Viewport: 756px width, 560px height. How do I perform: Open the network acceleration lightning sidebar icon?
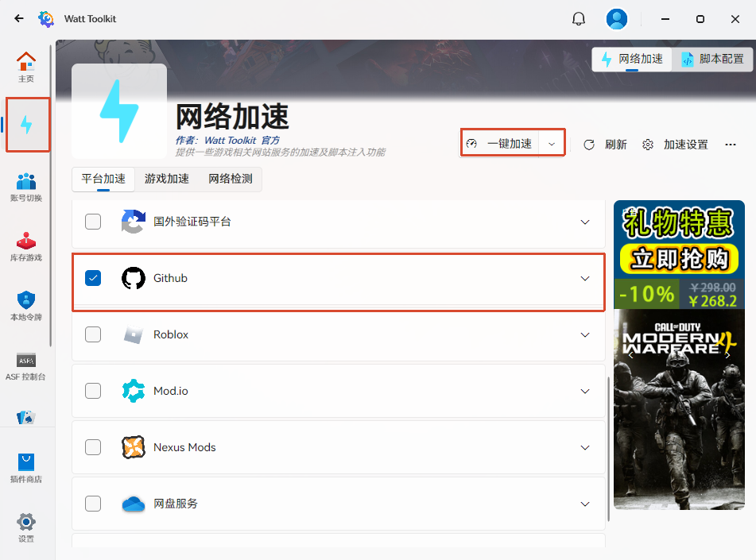pos(28,125)
